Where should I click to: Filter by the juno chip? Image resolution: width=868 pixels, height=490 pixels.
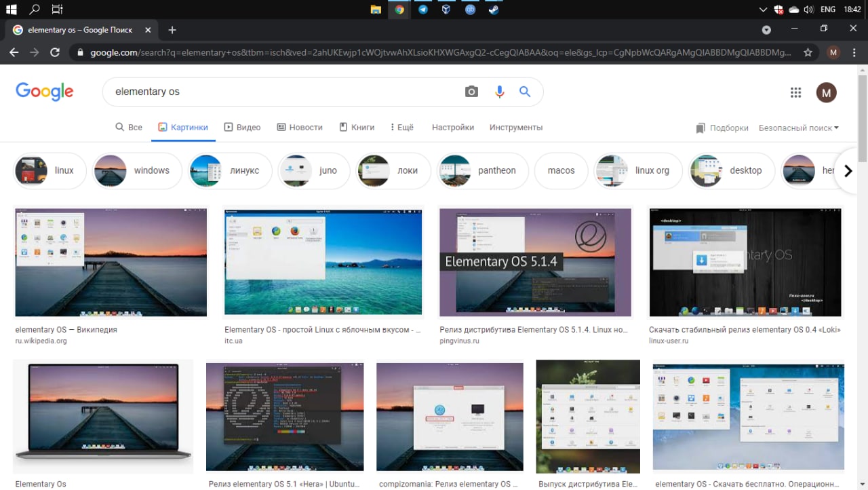pos(314,170)
